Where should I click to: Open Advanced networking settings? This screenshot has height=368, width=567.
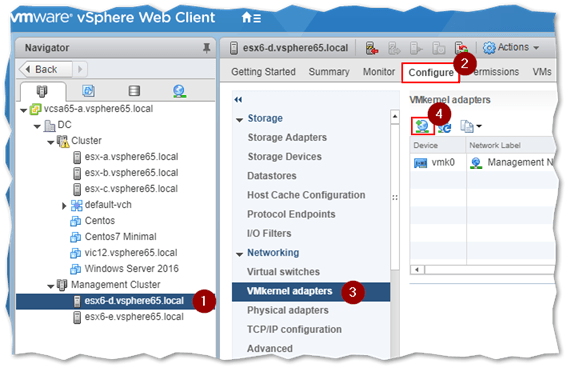pos(270,348)
